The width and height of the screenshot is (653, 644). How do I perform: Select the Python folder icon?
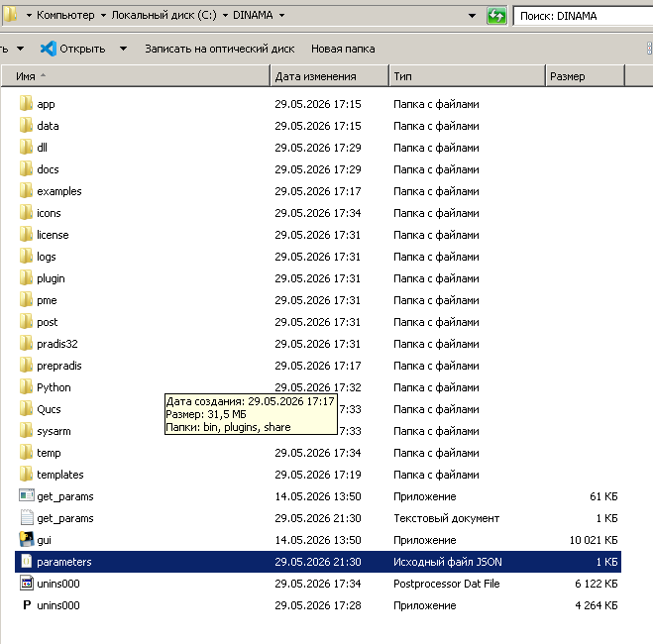(x=26, y=386)
